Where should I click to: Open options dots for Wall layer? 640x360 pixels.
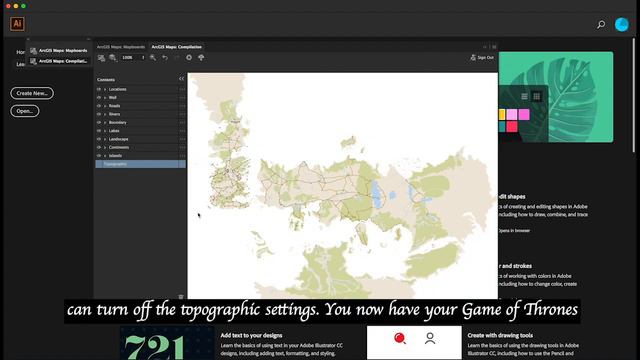(182, 98)
